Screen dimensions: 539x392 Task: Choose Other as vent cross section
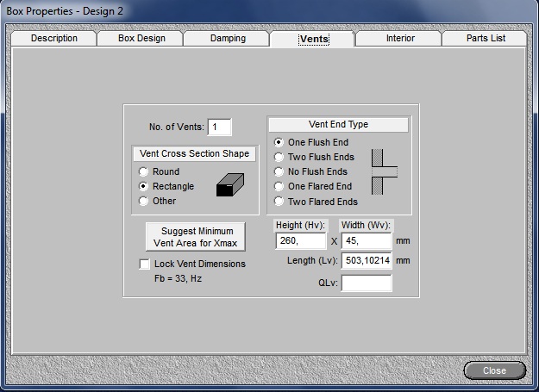click(144, 201)
